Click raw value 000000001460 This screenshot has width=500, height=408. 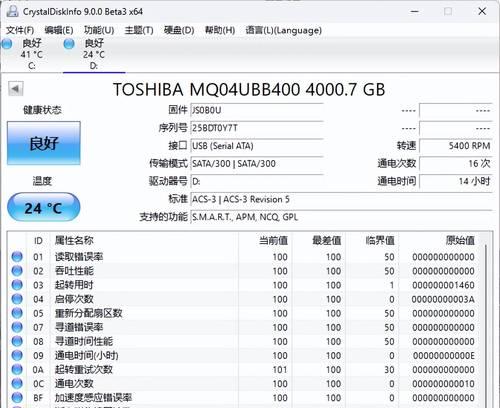[x=443, y=285]
